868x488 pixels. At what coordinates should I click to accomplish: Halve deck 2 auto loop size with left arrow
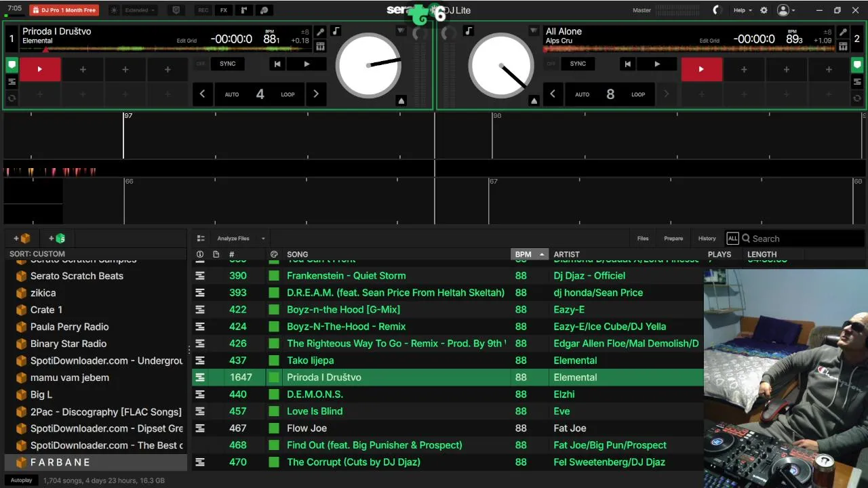coord(553,94)
